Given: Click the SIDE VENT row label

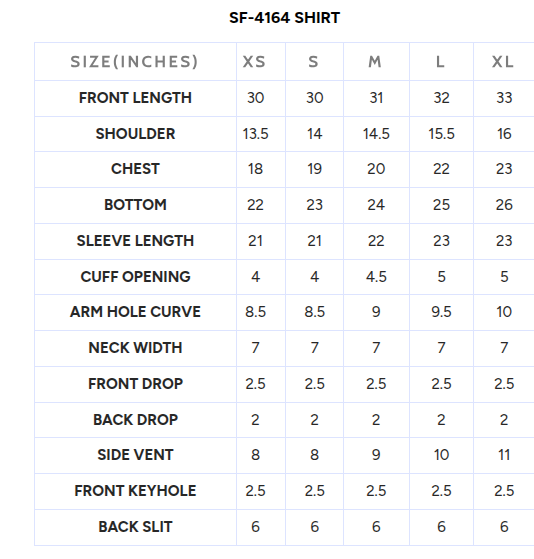Looking at the screenshot, I should click(135, 455).
